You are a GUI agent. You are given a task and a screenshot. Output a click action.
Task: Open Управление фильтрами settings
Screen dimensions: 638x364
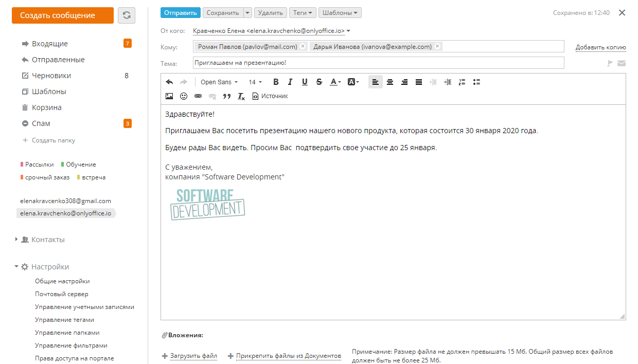(x=71, y=345)
